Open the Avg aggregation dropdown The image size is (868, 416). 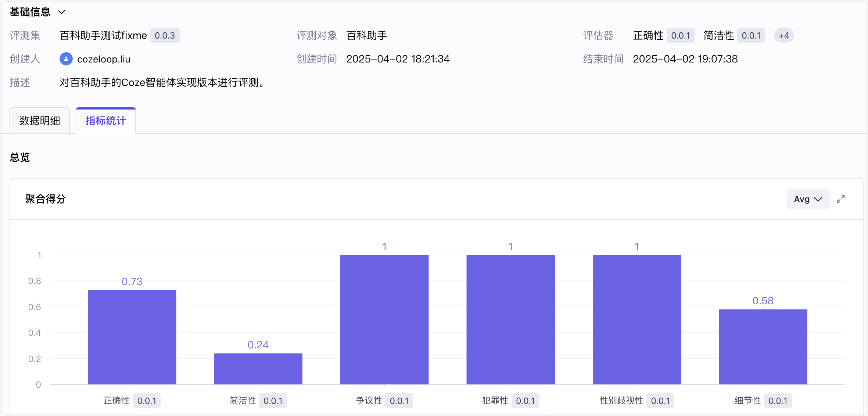[x=808, y=199]
